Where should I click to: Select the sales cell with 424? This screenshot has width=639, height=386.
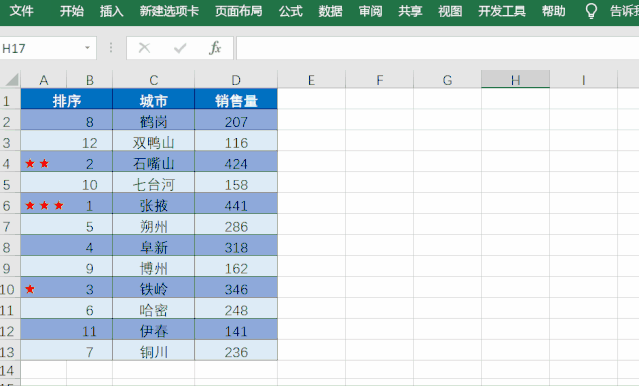tap(236, 162)
